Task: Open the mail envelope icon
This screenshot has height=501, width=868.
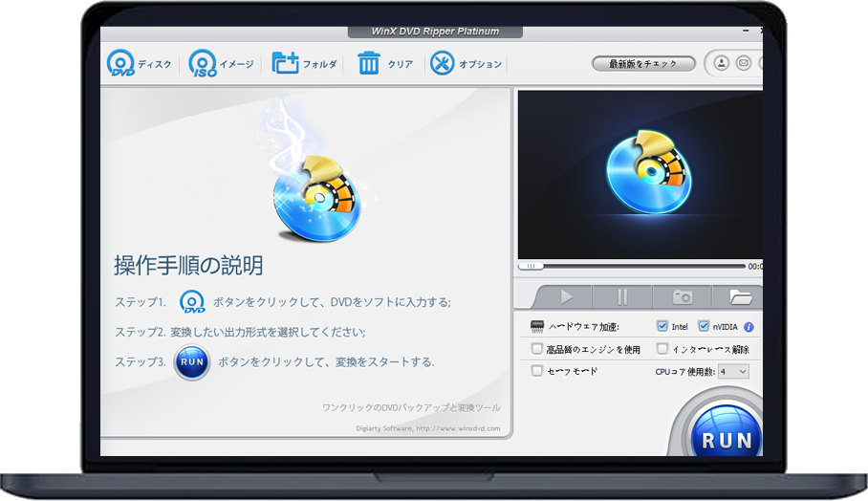Action: pos(744,63)
